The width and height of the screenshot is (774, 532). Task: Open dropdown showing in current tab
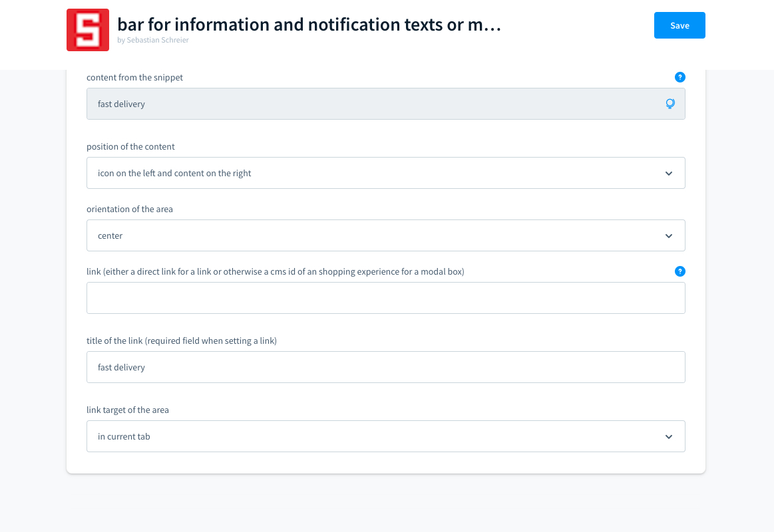[x=373, y=436]
